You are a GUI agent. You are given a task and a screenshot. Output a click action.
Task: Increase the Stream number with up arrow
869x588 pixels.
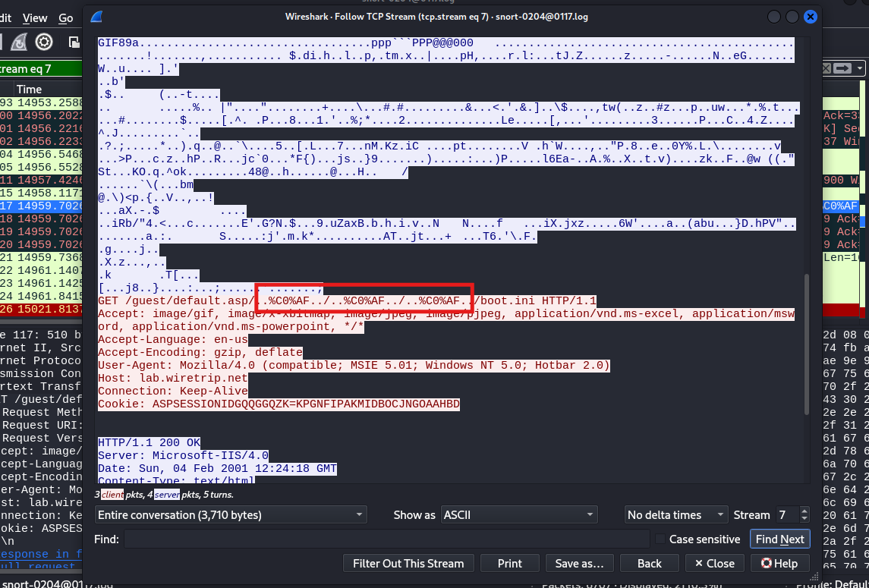tap(804, 511)
